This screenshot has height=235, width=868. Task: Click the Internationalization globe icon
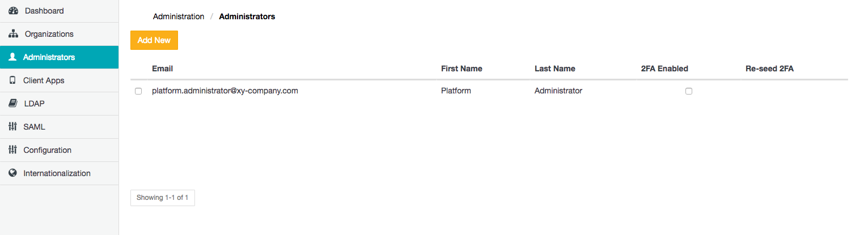click(12, 173)
